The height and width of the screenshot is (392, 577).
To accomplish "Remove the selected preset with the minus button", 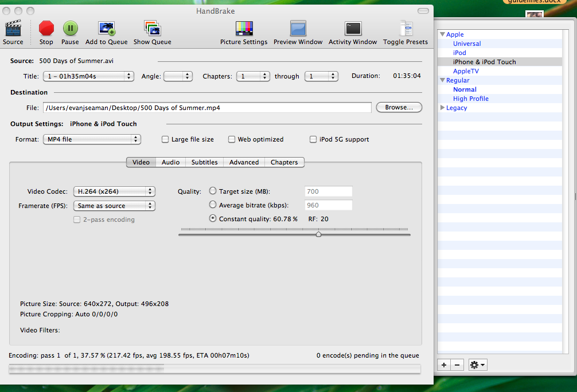I will coord(457,365).
